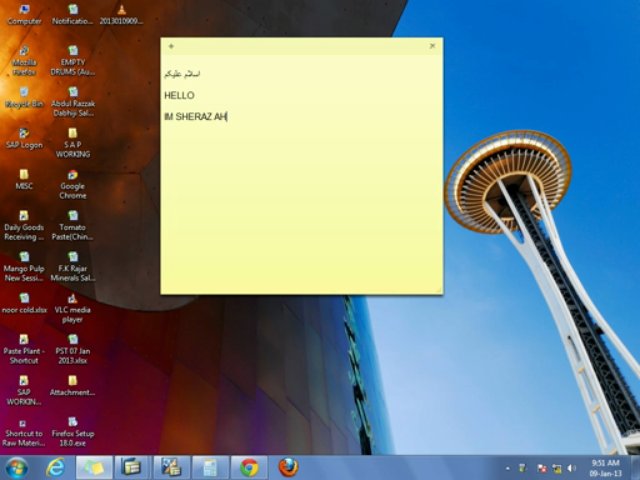Add a new sticky note with plus button
This screenshot has width=640, height=480.
click(171, 46)
